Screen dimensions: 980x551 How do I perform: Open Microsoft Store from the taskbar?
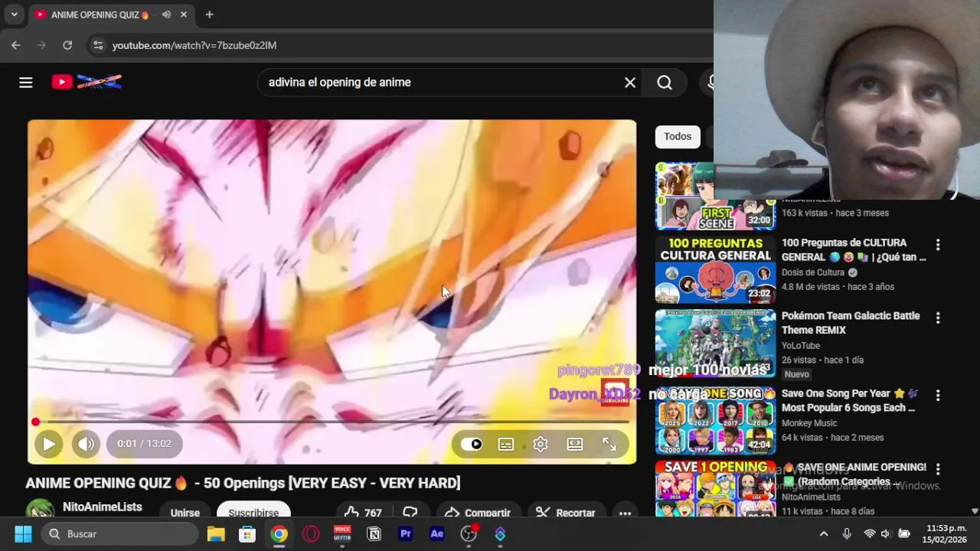tap(247, 534)
